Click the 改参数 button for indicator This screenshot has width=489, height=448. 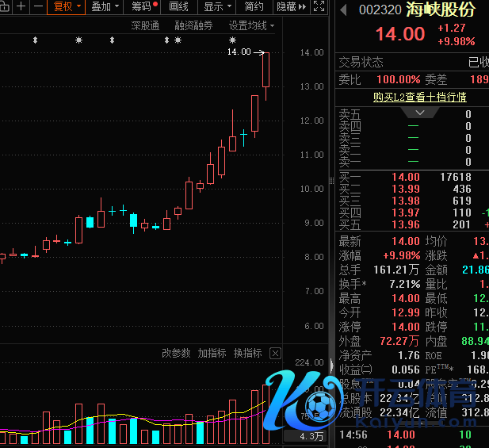[x=176, y=353]
